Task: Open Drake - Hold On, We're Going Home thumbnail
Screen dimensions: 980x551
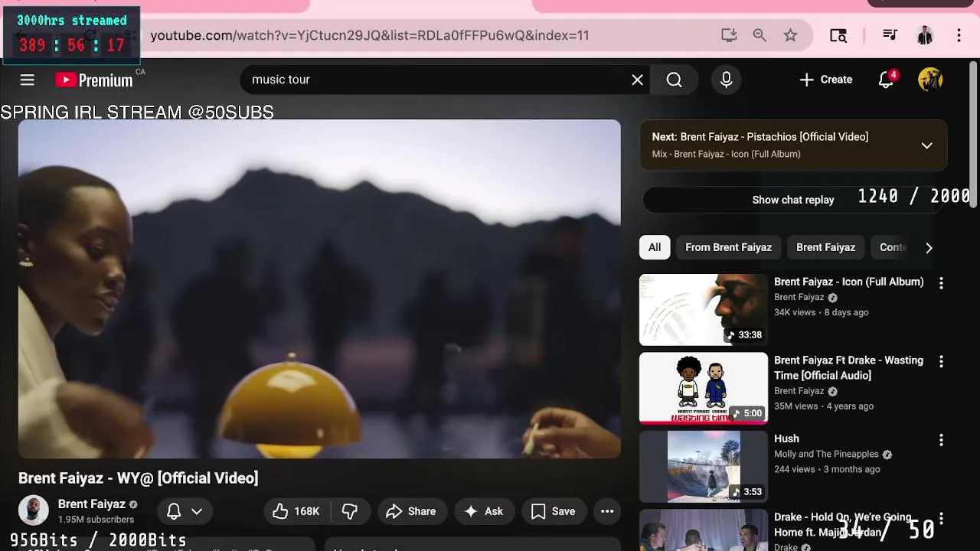Action: [703, 530]
